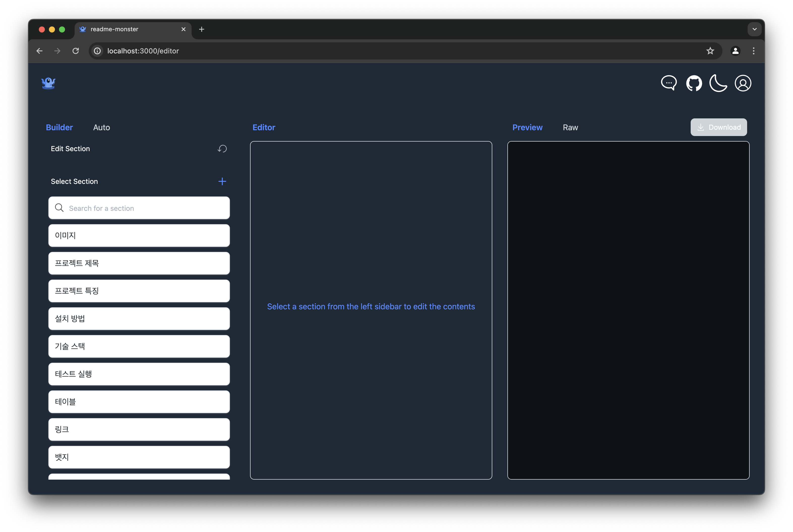Open the Chrome three-dot menu
Image resolution: width=793 pixels, height=532 pixels.
753,51
